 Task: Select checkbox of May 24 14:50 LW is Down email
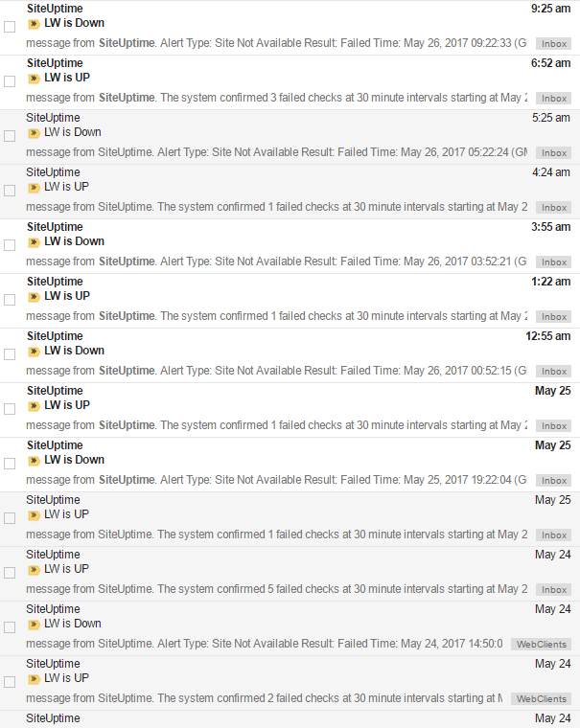click(x=10, y=627)
